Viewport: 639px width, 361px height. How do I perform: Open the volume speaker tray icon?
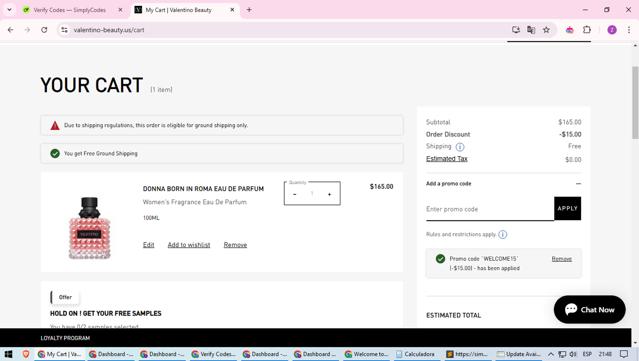tap(573, 354)
